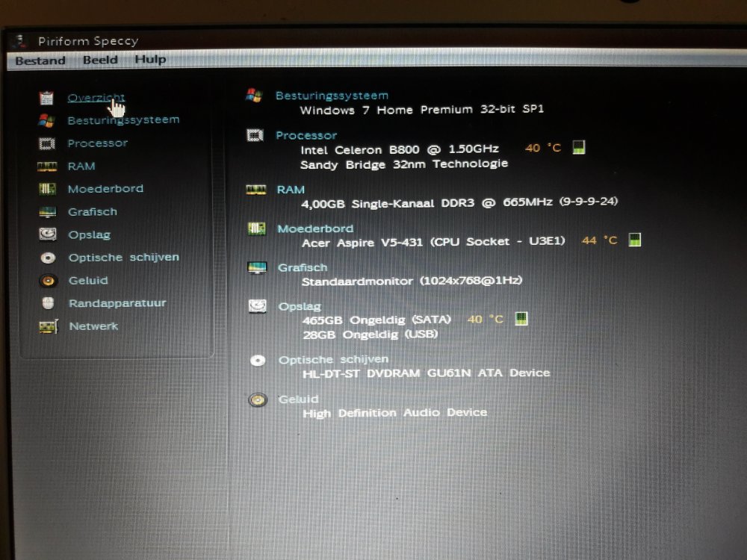The height and width of the screenshot is (560, 747).
Task: Click the High Definition Audio Device text
Action: click(395, 413)
